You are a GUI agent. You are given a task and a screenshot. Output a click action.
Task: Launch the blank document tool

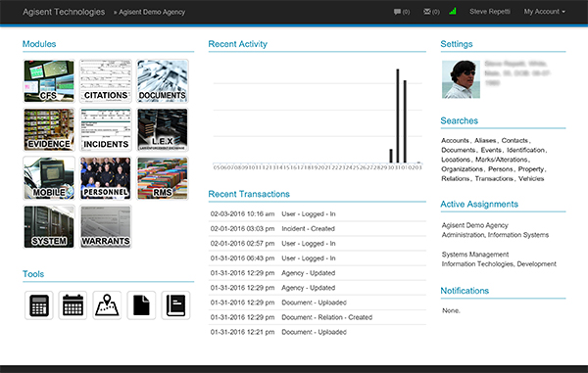click(x=141, y=305)
